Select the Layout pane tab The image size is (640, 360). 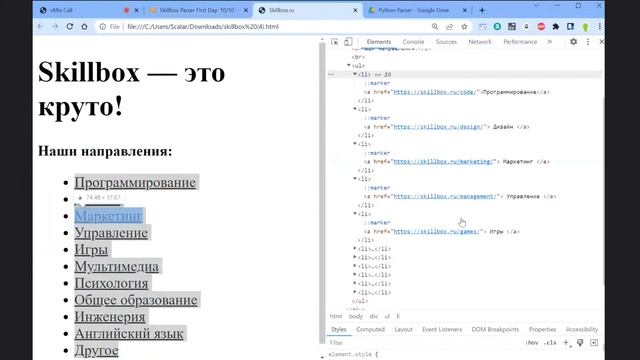[x=403, y=329]
